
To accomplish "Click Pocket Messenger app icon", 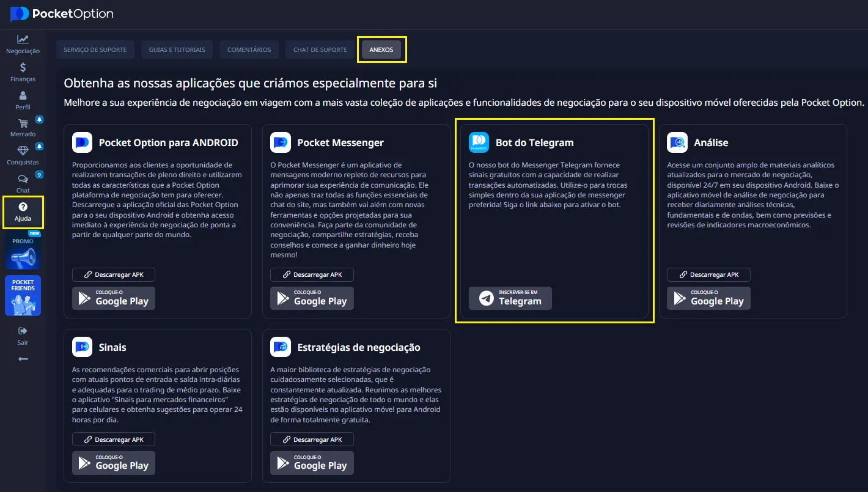I will pyautogui.click(x=281, y=142).
